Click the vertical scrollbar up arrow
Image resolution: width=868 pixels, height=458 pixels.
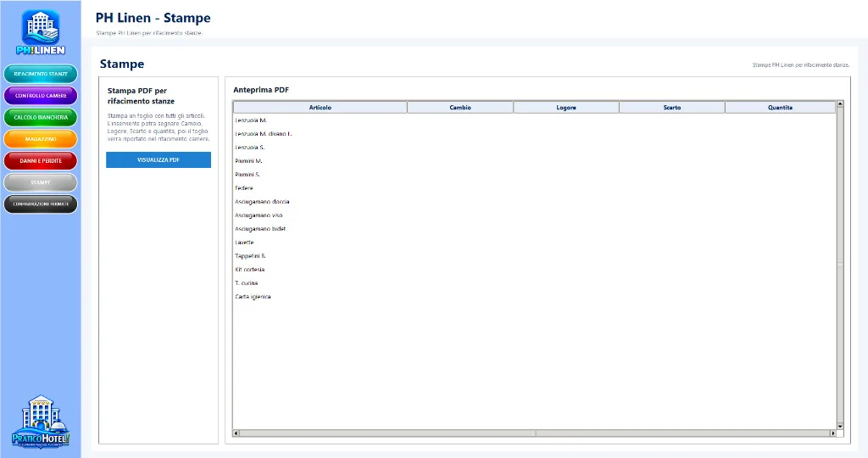tap(840, 104)
